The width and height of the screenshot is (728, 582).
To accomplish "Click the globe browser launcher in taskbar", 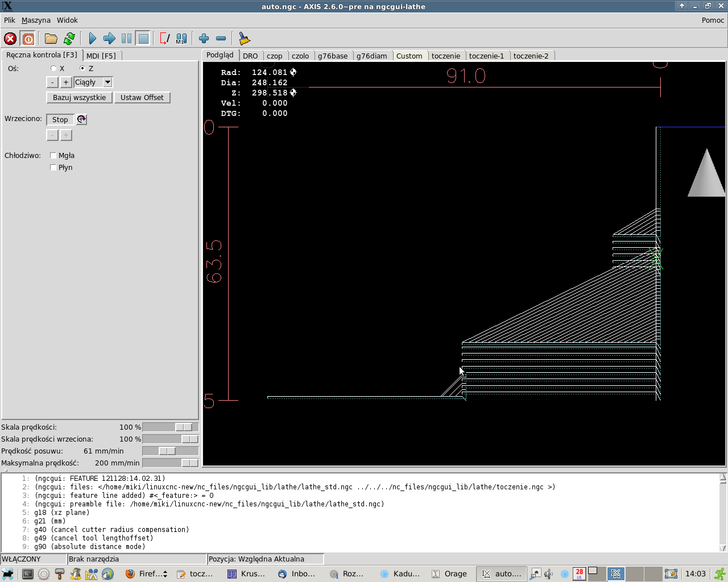I will (107, 574).
